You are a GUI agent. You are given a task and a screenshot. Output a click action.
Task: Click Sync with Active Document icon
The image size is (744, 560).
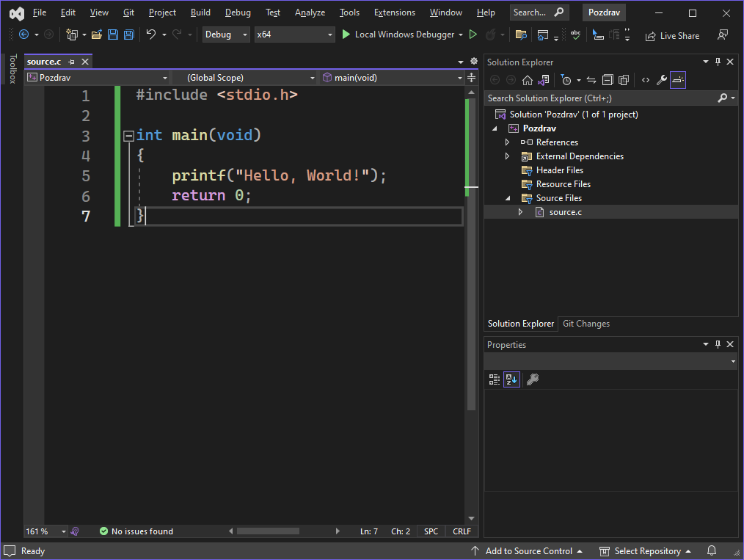pyautogui.click(x=591, y=80)
